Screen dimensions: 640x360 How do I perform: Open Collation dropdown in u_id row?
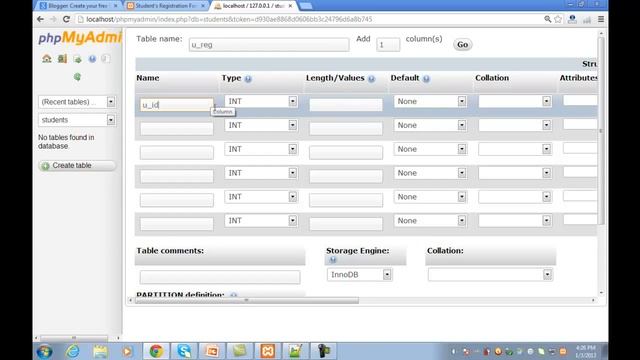point(515,101)
